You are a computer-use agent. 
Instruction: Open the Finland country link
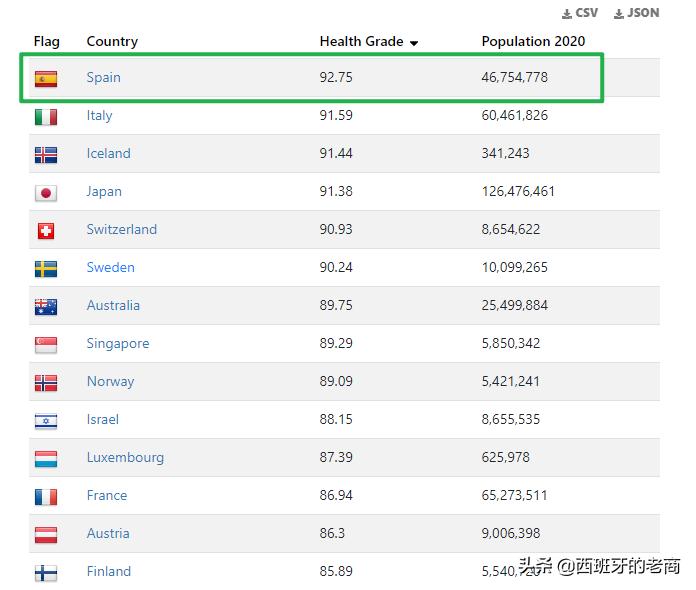coord(109,571)
